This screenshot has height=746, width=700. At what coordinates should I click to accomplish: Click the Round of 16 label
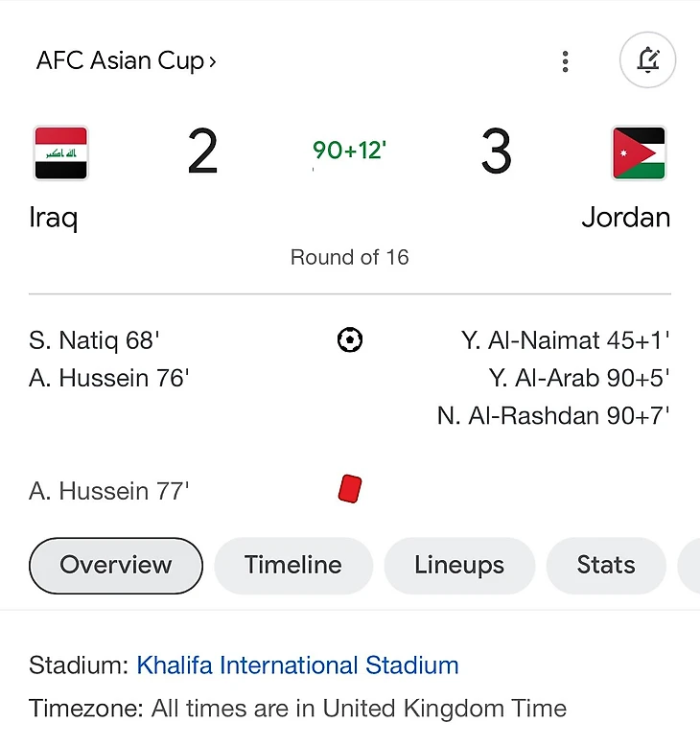pos(350,257)
